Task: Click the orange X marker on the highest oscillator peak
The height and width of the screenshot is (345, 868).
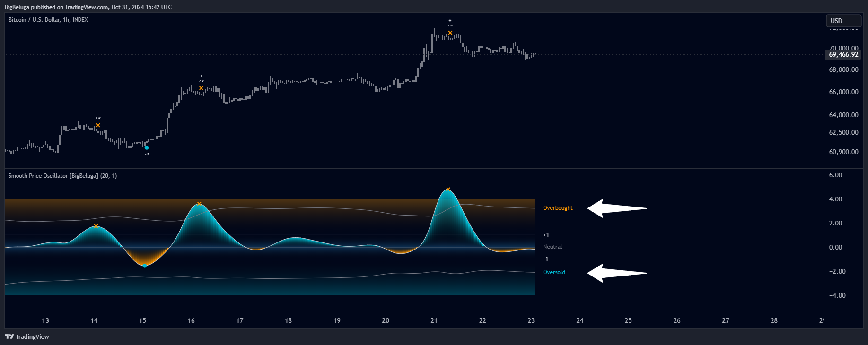Action: pyautogui.click(x=448, y=190)
